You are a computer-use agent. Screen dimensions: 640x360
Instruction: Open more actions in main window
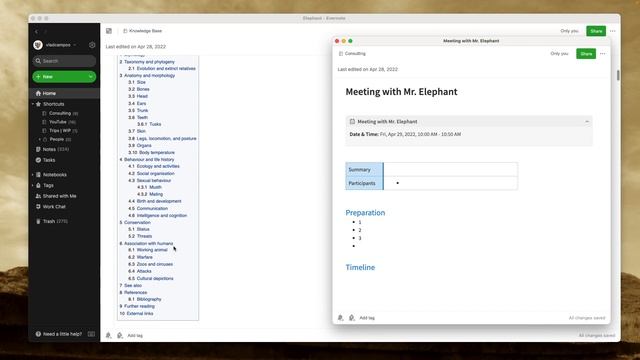pyautogui.click(x=613, y=31)
